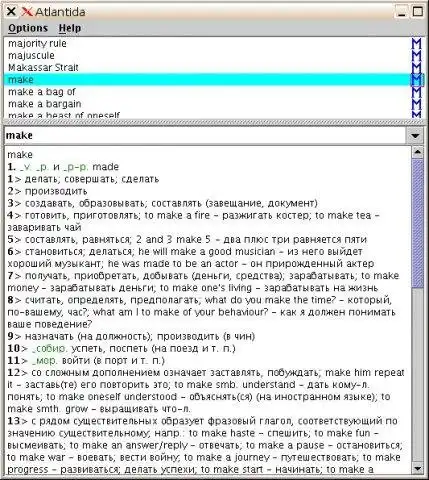
Task: Click the search field containing 'make'
Action: point(205,136)
